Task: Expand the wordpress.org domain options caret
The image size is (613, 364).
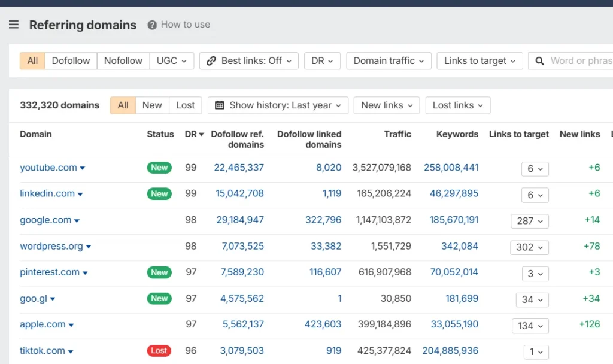Action: coord(89,247)
